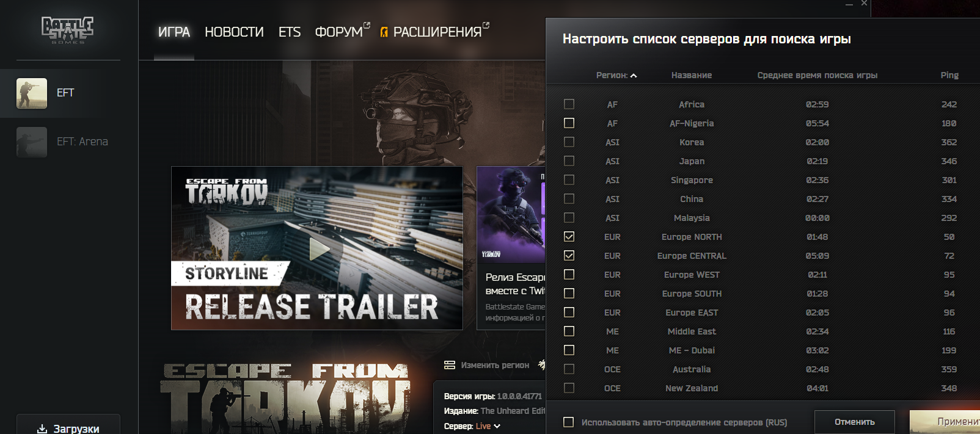
Task: Click the Battlestate Games logo
Action: tap(68, 30)
